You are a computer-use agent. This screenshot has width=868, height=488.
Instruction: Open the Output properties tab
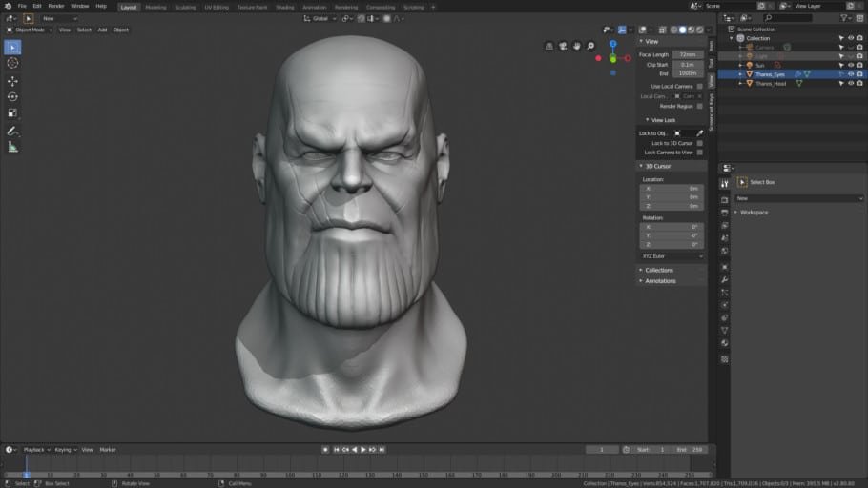coord(725,213)
